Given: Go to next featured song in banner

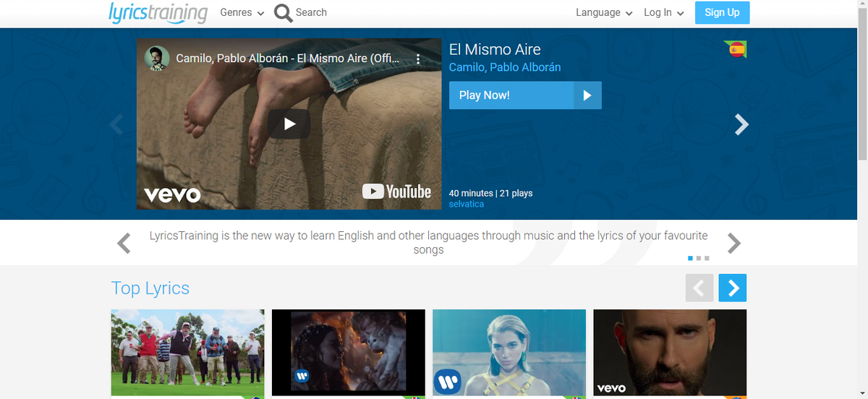Looking at the screenshot, I should (741, 124).
